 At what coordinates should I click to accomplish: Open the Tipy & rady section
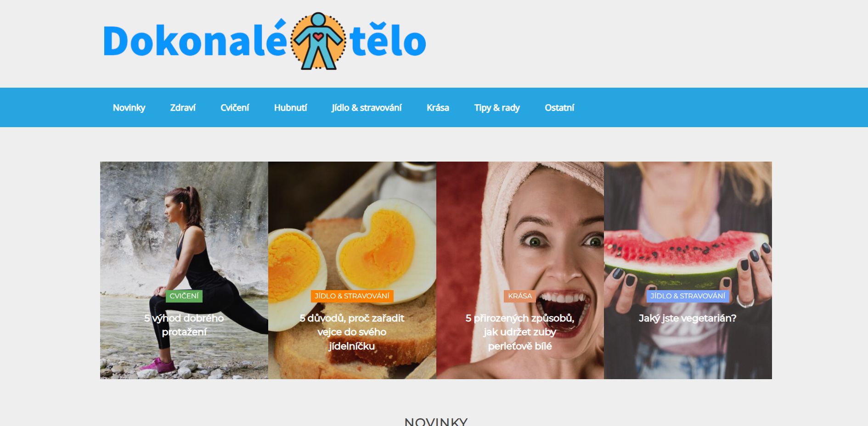pos(497,107)
